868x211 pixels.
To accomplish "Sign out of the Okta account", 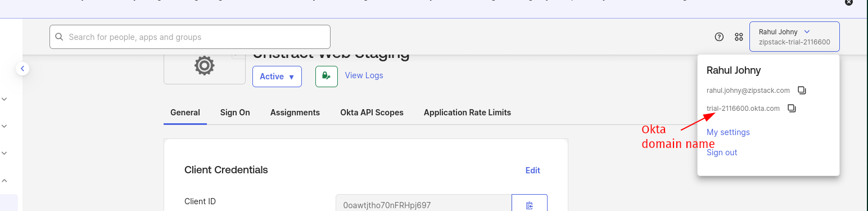I will pyautogui.click(x=722, y=152).
